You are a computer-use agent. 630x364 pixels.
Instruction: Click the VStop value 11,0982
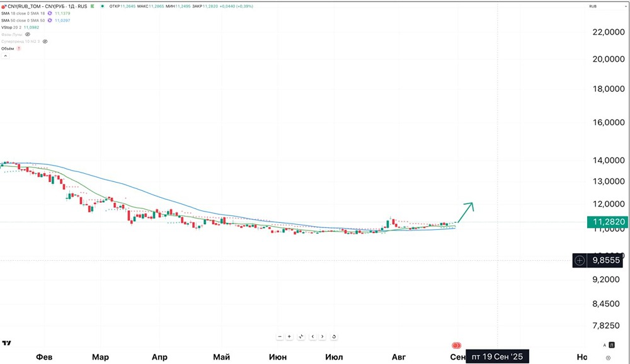[x=31, y=27]
